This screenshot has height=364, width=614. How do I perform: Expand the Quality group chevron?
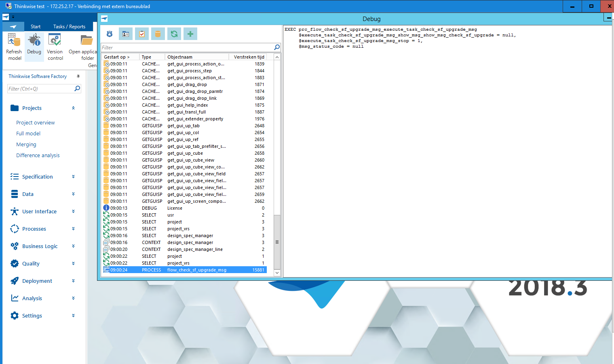coord(73,263)
